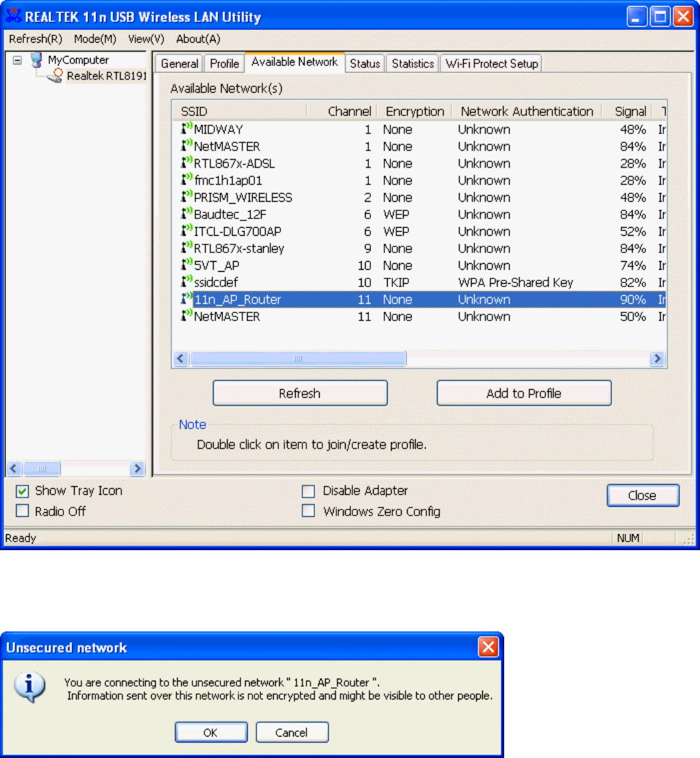Open the Wi-Fi Protect Setup tab
This screenshot has height=758, width=700.
coord(491,64)
